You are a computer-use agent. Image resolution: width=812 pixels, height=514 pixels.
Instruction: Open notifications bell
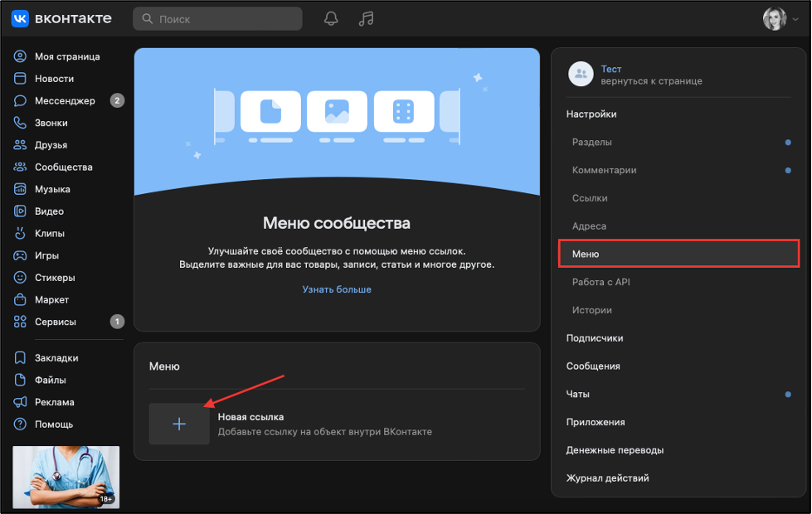click(x=331, y=18)
